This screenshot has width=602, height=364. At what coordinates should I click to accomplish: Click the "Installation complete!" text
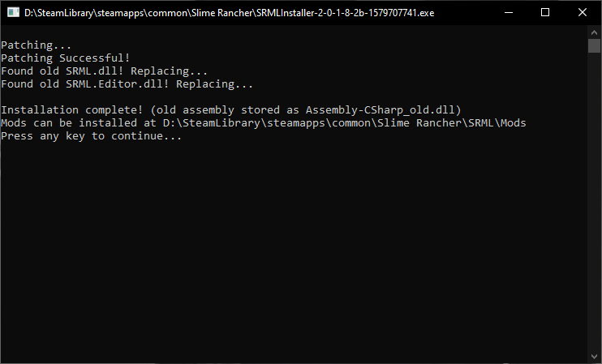tap(73, 110)
